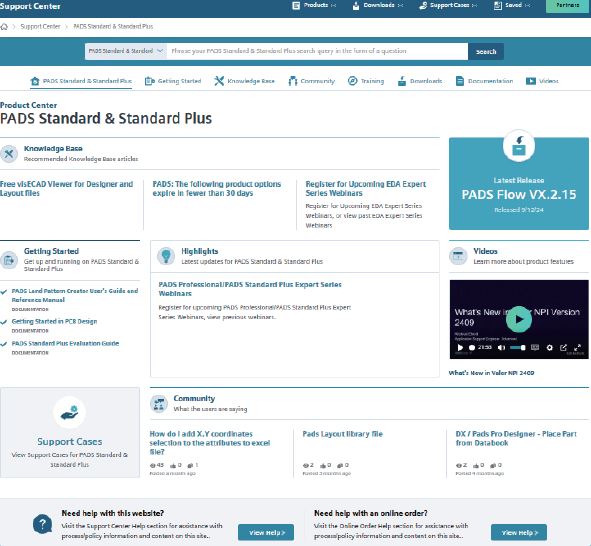
Task: Click the Support Cases hand icon
Action: pos(69,412)
